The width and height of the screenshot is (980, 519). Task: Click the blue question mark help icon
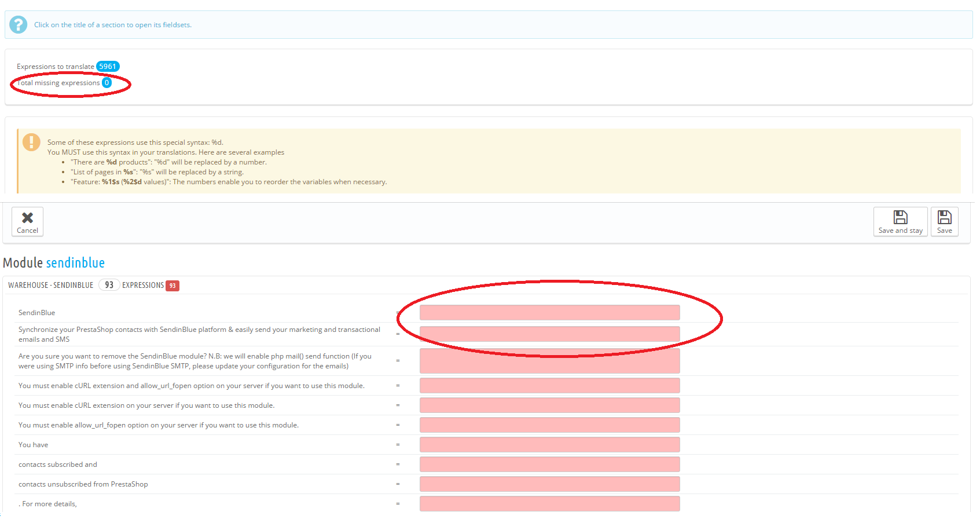[x=19, y=24]
